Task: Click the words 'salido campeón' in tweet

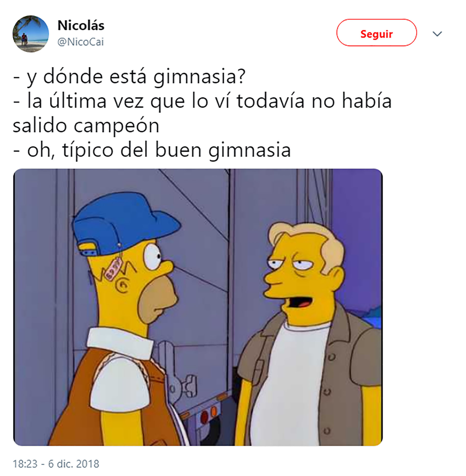Action: click(x=86, y=126)
